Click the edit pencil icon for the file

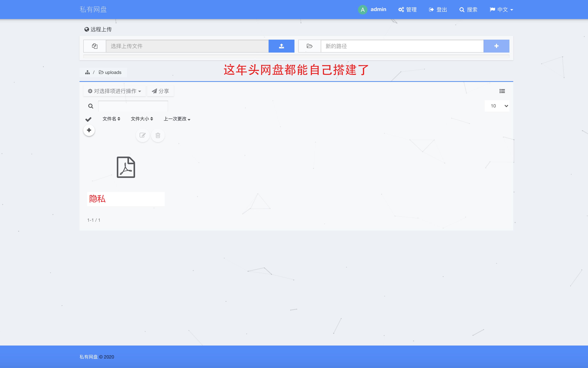point(142,135)
